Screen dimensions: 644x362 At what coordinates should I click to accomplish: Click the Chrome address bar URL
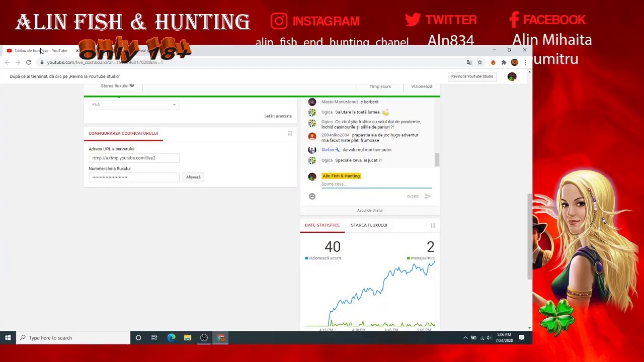(x=105, y=62)
